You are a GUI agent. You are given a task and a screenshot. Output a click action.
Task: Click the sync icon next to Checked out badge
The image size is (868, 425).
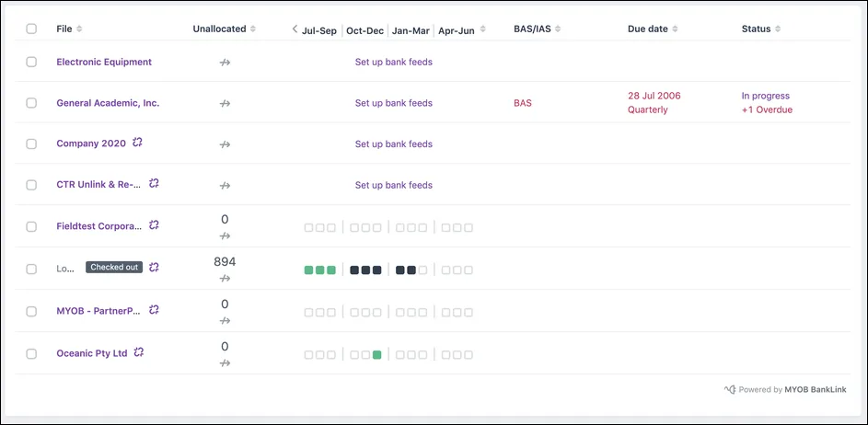pos(154,268)
